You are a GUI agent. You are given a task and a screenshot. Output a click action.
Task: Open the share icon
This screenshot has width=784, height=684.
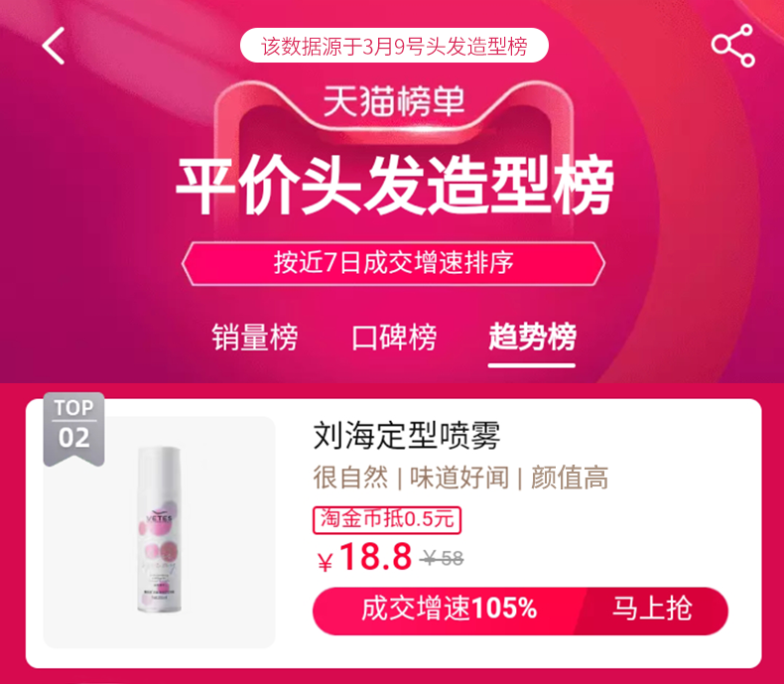tap(733, 46)
